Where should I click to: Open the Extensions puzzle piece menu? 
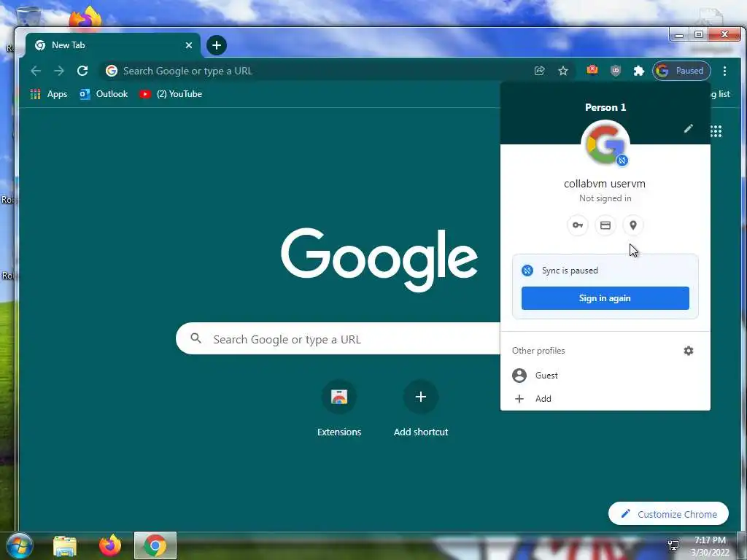click(639, 71)
